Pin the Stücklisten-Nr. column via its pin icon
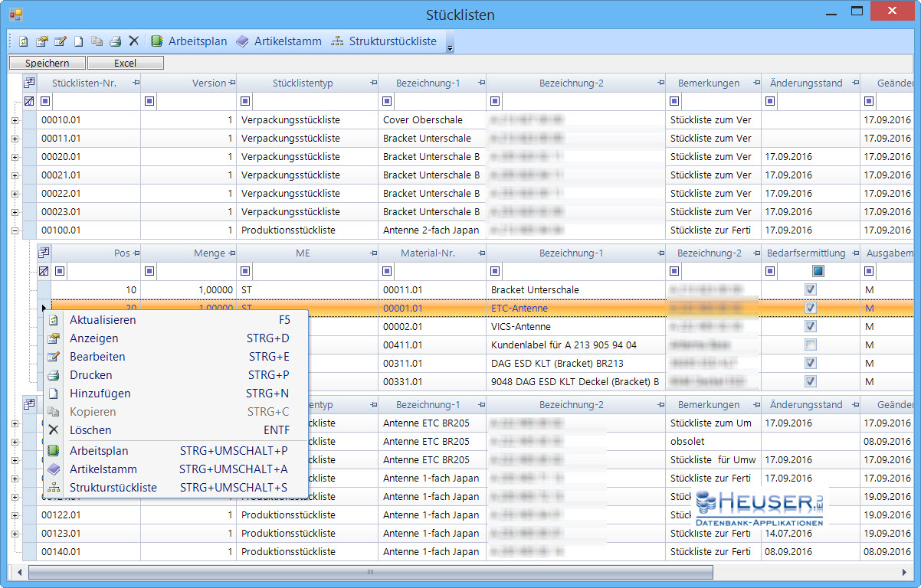 pyautogui.click(x=135, y=83)
